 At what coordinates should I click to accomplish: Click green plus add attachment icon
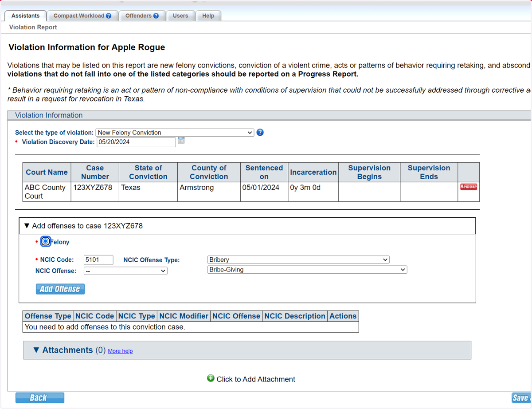coord(211,378)
